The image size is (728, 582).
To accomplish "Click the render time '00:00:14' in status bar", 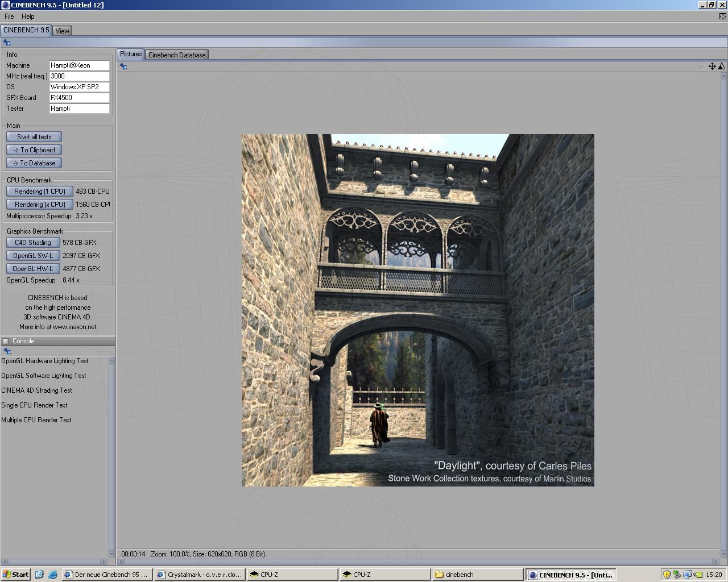I will [x=133, y=554].
